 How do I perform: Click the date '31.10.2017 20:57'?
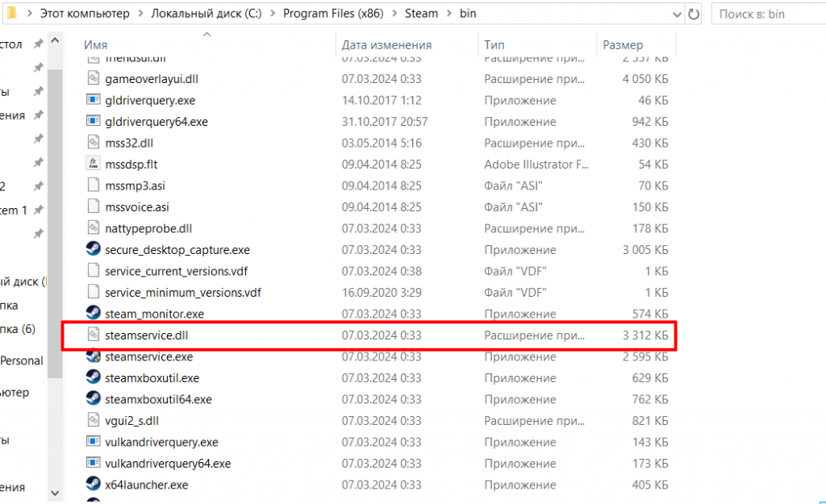tap(385, 122)
